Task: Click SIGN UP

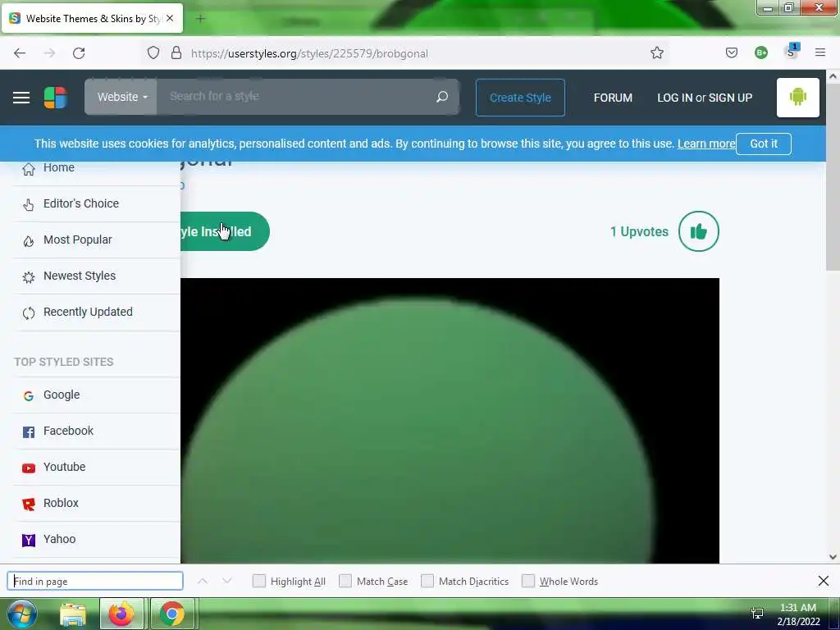Action: point(730,98)
